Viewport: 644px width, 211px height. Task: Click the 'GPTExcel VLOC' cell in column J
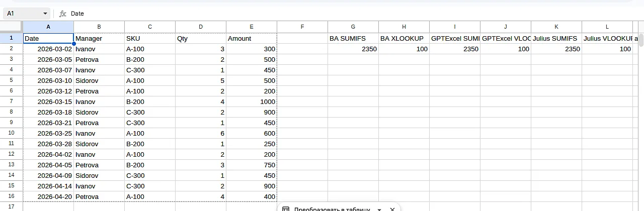(x=506, y=38)
